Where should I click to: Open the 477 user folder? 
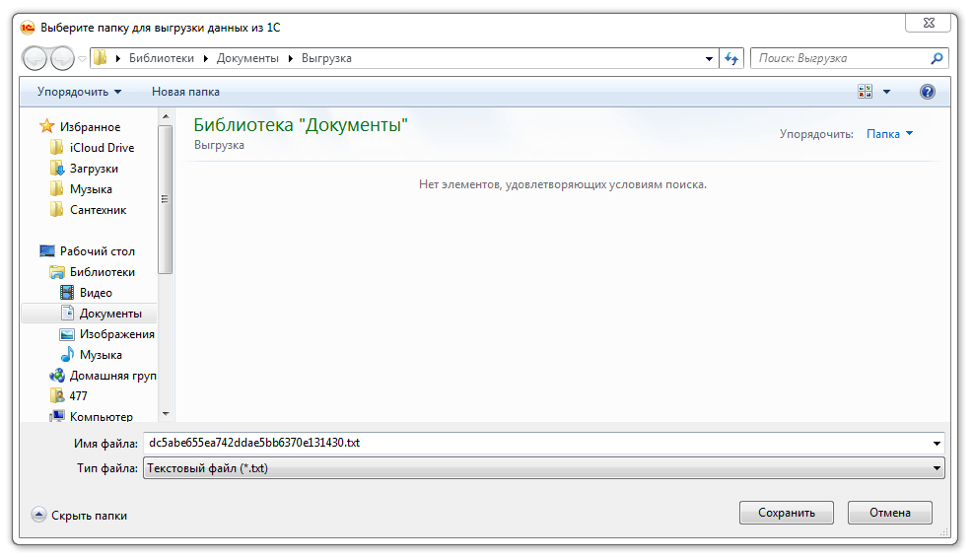pyautogui.click(x=78, y=396)
